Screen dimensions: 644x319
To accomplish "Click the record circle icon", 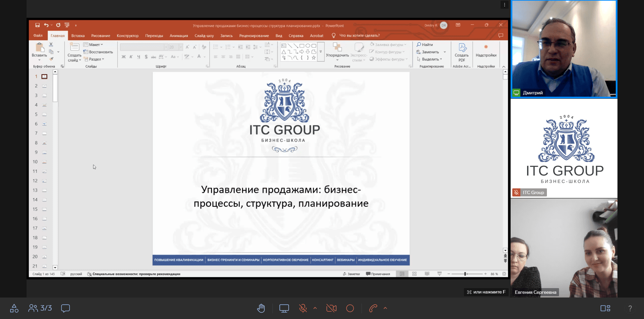I will pos(350,308).
